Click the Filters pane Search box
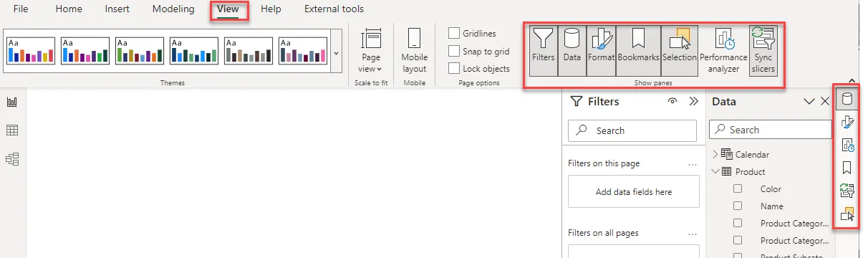 632,130
